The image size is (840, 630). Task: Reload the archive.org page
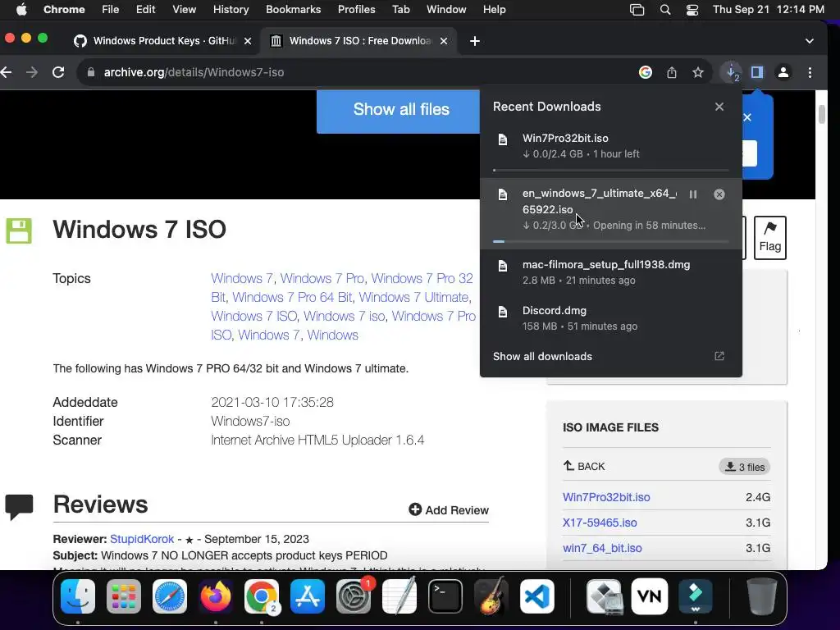pos(58,72)
